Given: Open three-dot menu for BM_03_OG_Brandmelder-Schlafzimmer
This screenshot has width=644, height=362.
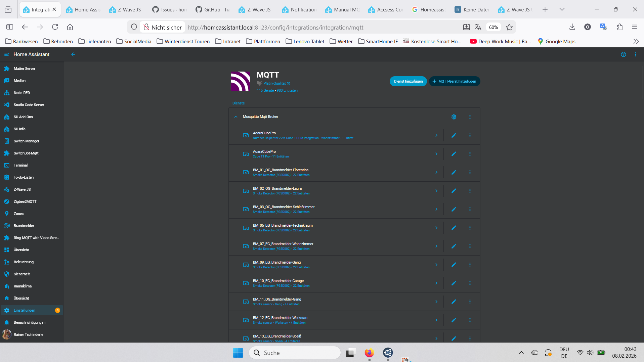Looking at the screenshot, I should 470,209.
